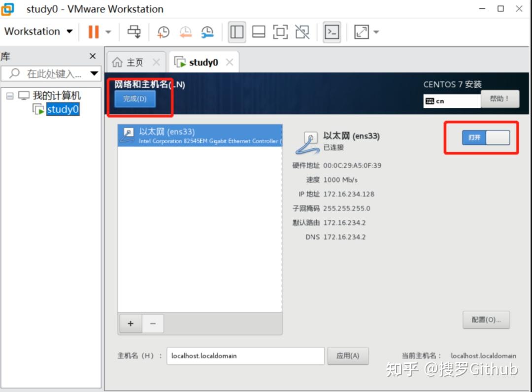The height and width of the screenshot is (392, 532).
Task: Close the study0 tab
Action: pos(230,62)
